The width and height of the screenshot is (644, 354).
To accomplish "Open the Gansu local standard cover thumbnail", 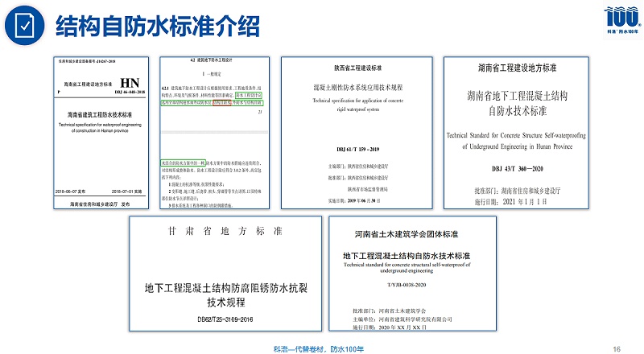I will click(225, 274).
